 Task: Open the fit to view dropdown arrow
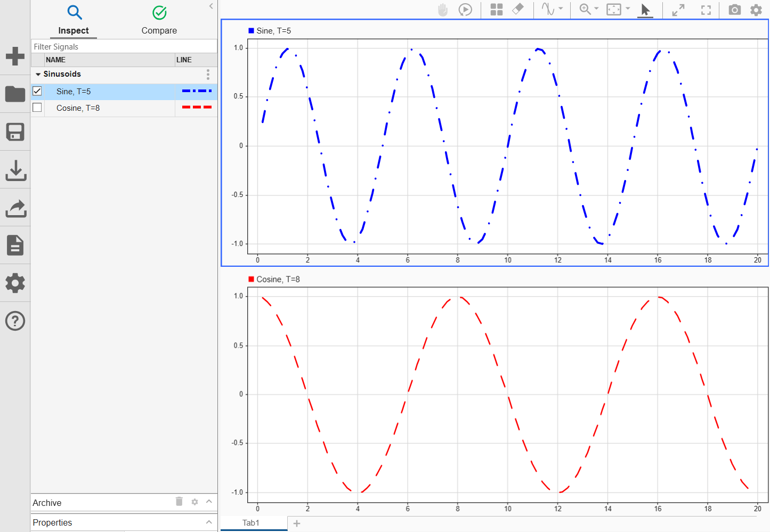click(628, 9)
